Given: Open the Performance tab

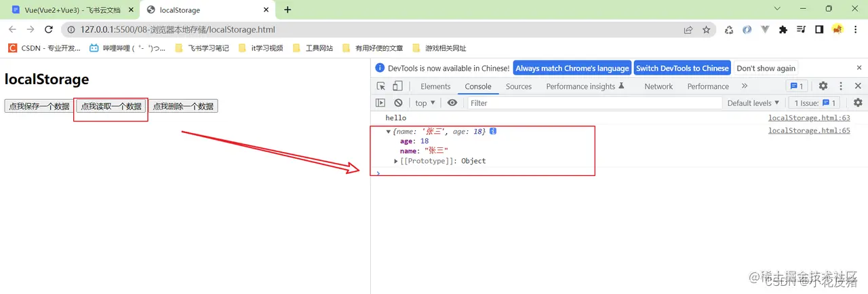Looking at the screenshot, I should pos(708,86).
